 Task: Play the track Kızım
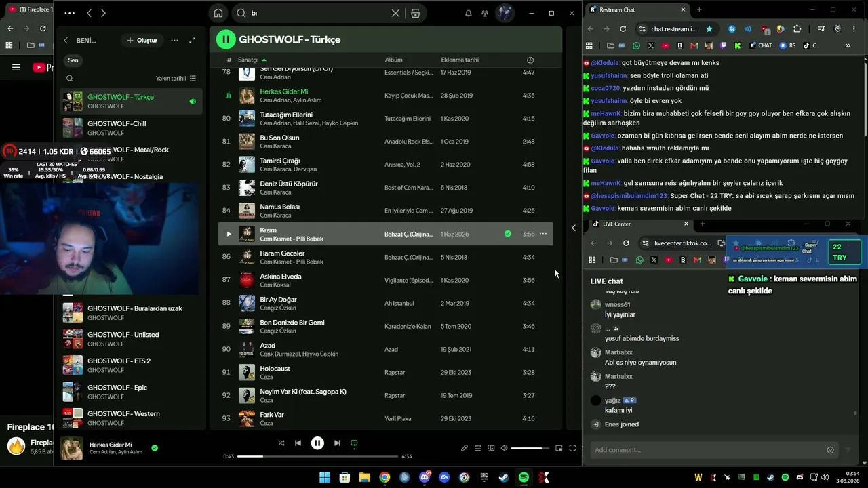(229, 234)
